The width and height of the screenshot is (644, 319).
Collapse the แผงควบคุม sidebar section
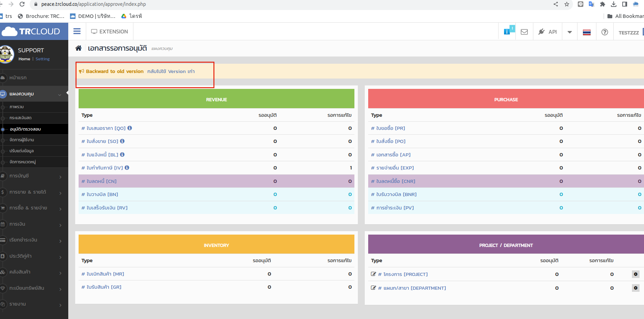pyautogui.click(x=34, y=94)
